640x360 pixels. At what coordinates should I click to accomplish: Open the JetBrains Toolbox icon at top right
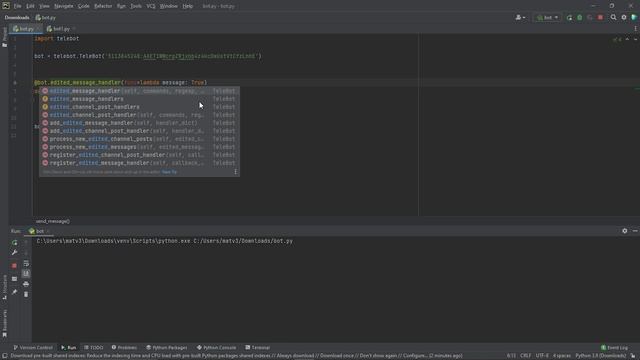click(x=634, y=18)
